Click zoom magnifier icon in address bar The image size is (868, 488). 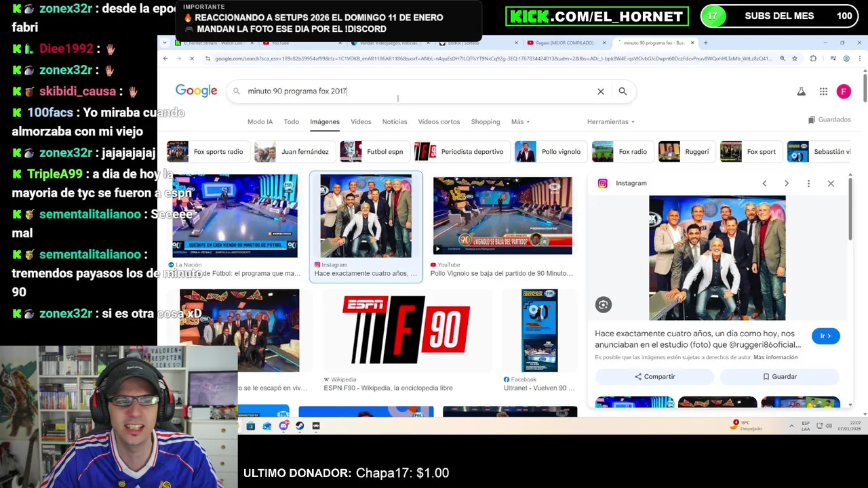tap(783, 59)
